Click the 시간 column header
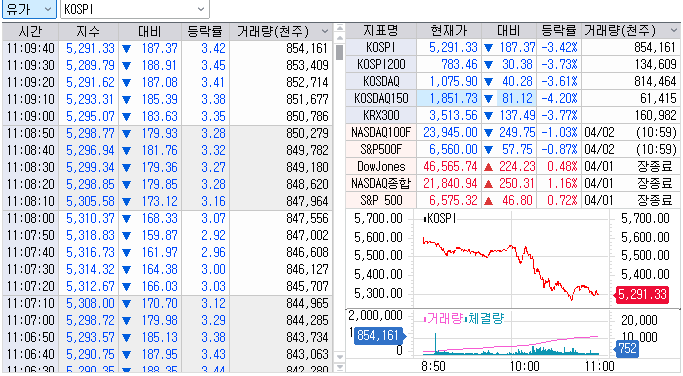Image resolution: width=683 pixels, height=376 pixels. 30,31
